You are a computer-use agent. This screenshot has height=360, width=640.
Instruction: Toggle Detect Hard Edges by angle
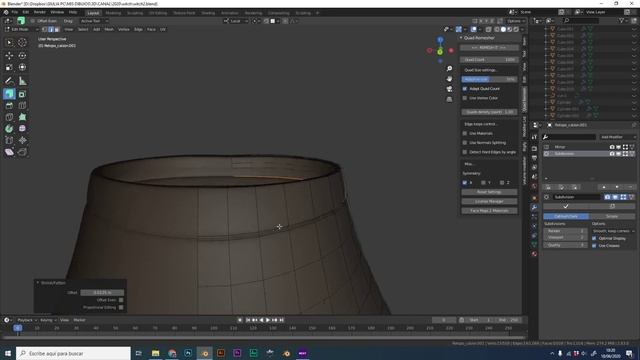464,152
